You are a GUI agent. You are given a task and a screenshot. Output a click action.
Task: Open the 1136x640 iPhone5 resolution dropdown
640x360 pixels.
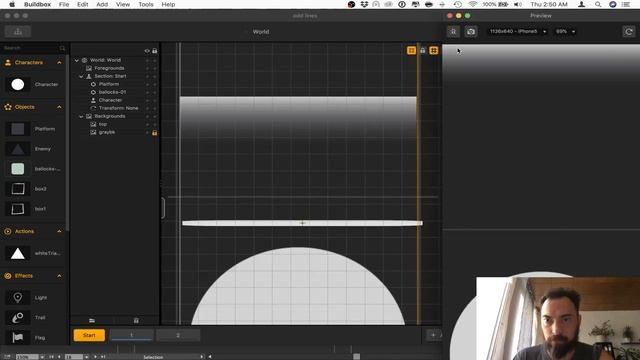click(518, 31)
